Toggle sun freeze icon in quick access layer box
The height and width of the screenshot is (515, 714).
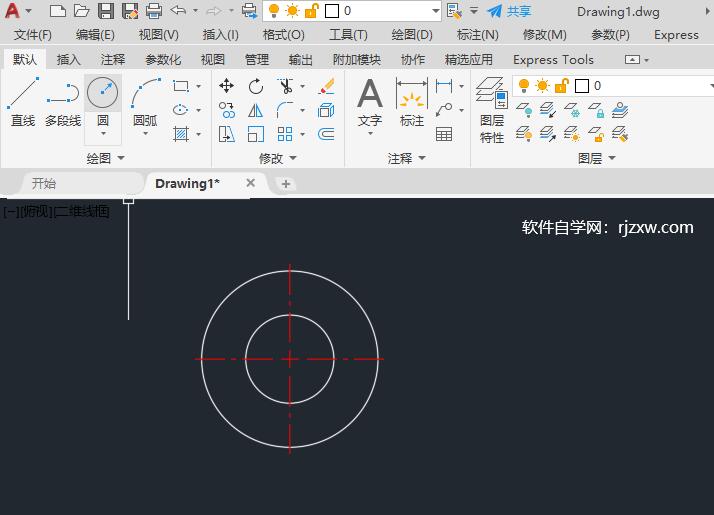click(x=292, y=11)
